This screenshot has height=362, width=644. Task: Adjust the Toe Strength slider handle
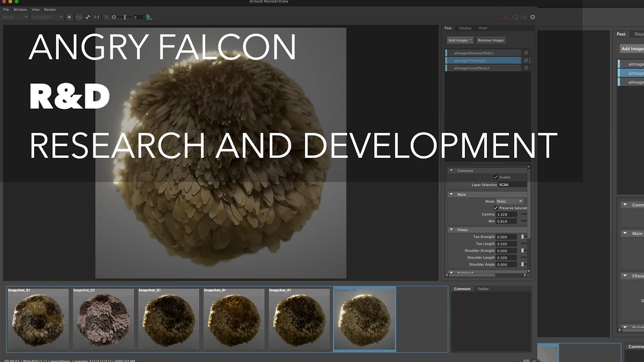pyautogui.click(x=522, y=237)
